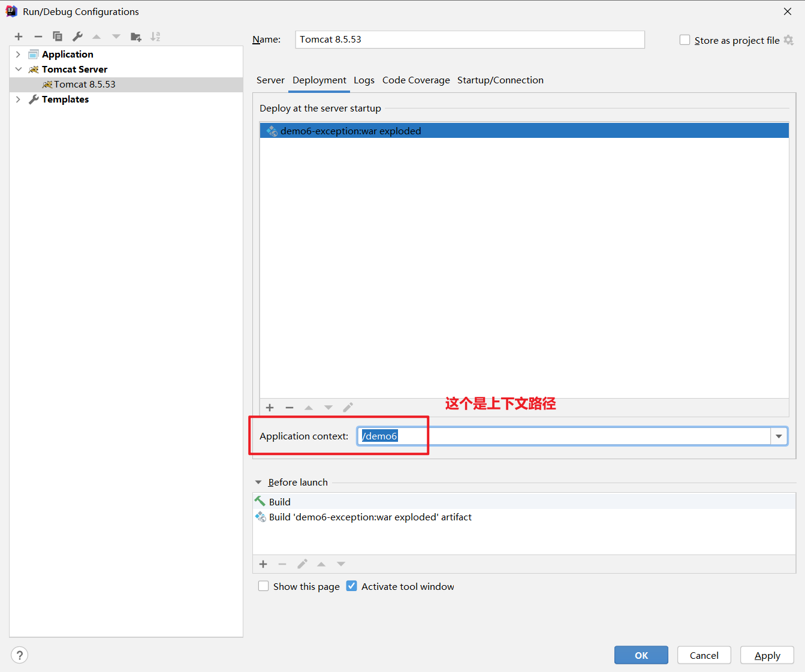Remove the Before launch task
805x672 pixels.
pyautogui.click(x=282, y=564)
